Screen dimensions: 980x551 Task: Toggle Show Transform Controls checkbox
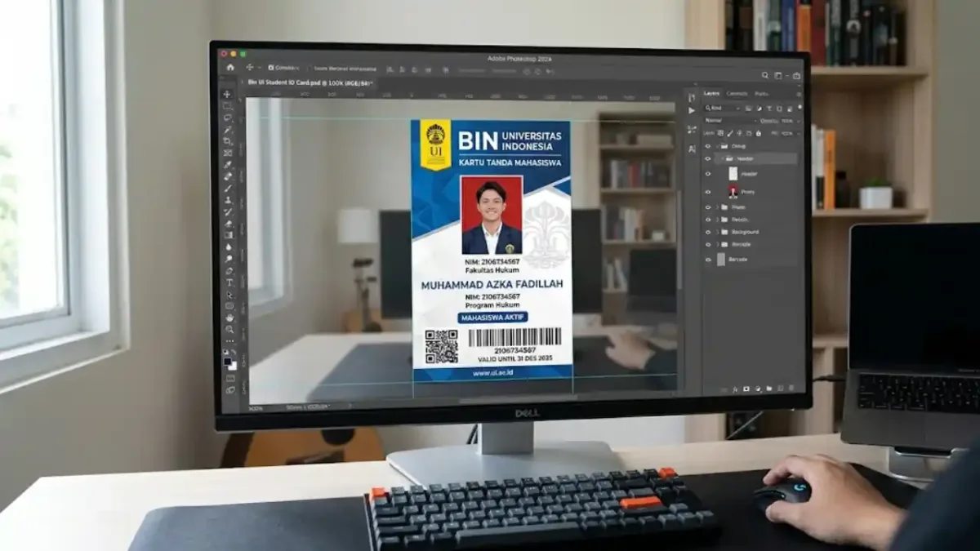tap(310, 68)
